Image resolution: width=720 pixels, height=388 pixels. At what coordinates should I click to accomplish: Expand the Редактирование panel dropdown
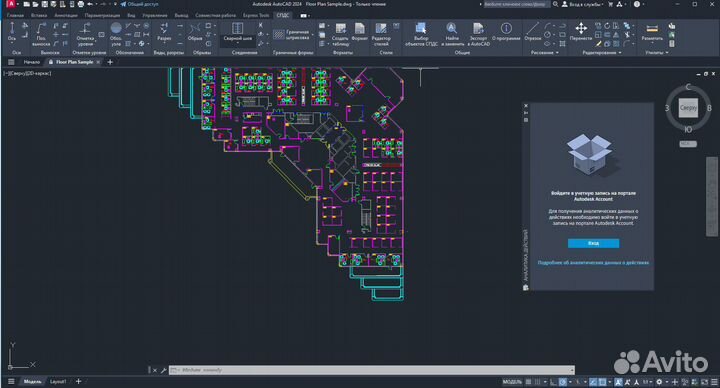602,53
